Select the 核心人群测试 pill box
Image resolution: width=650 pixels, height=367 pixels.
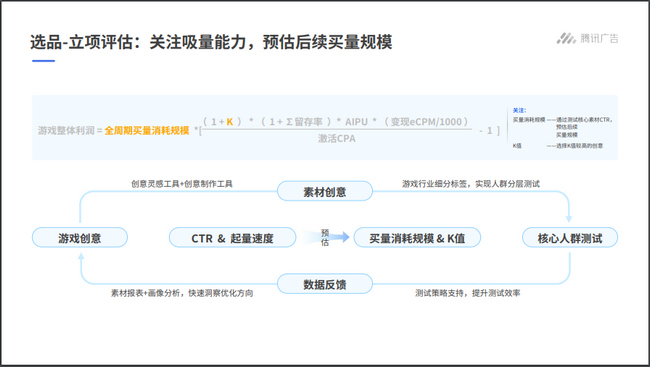pos(570,238)
